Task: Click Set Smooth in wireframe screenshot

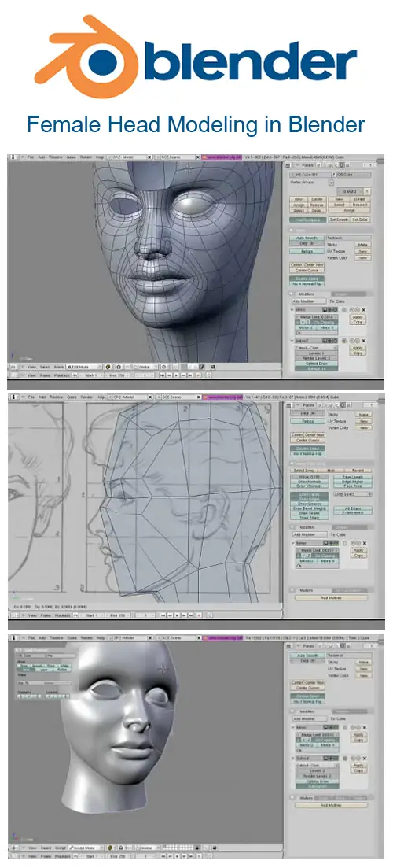Action: 339,220
